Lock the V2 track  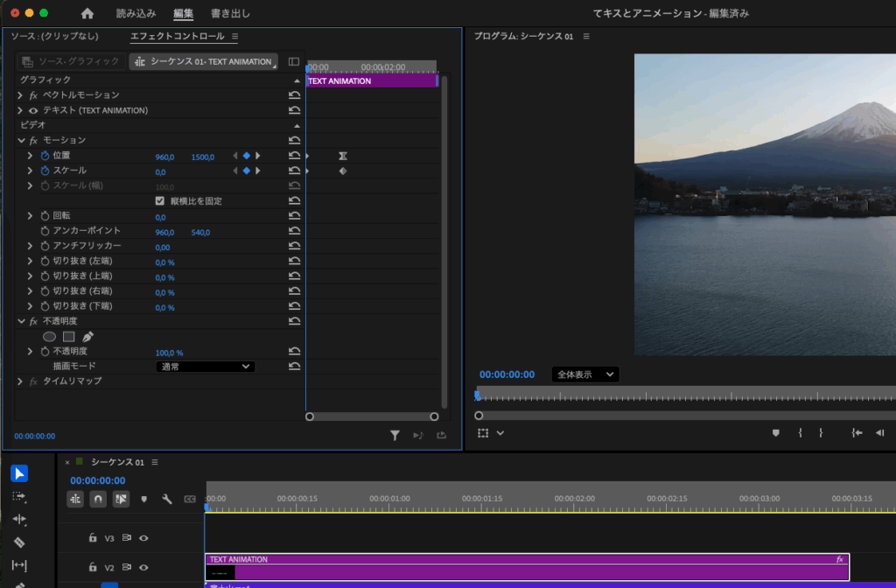coord(93,568)
